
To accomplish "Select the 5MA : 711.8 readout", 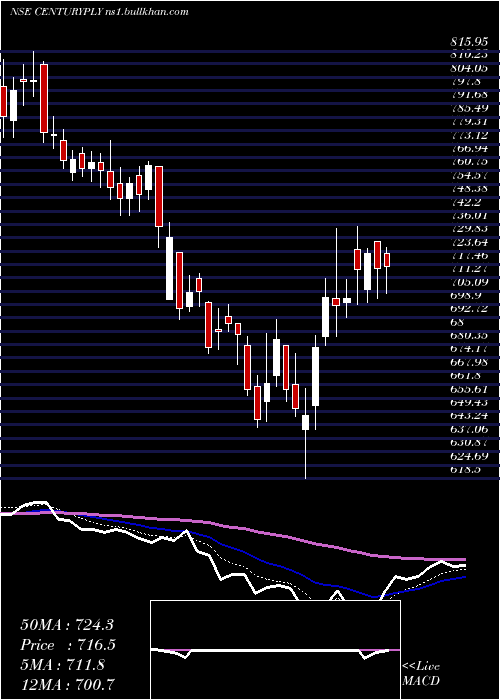I will [x=62, y=665].
